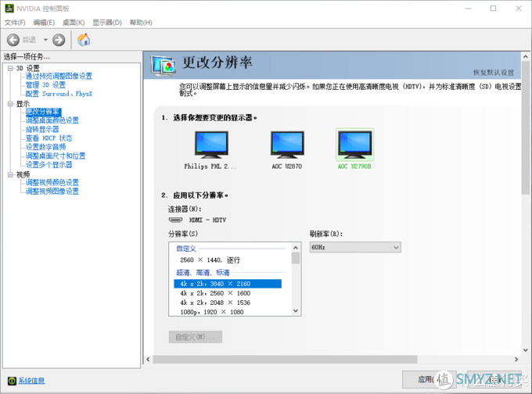The image size is (532, 394).
Task: Open 查看 HDCP 状态 task
Action: [x=49, y=138]
